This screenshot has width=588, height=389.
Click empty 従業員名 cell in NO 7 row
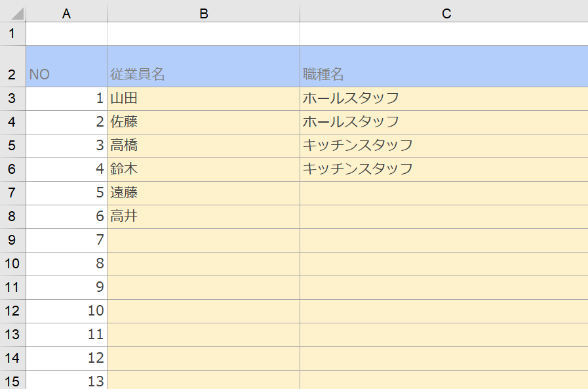[x=204, y=241]
